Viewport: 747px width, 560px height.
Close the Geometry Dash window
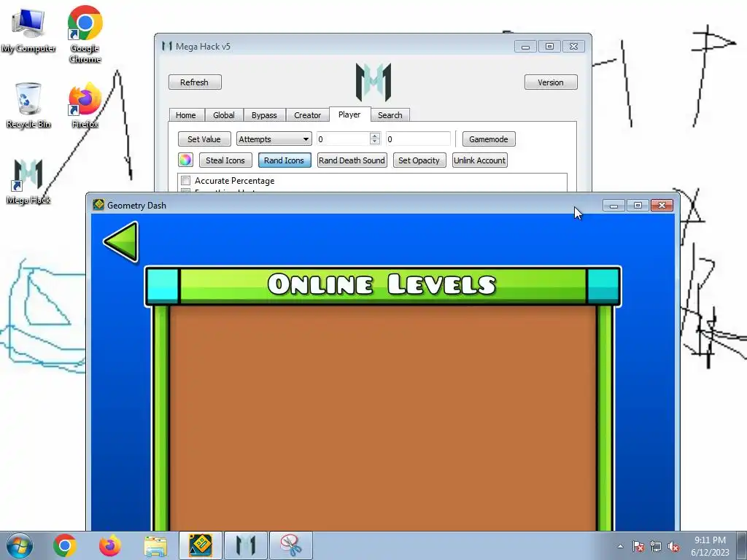coord(662,205)
